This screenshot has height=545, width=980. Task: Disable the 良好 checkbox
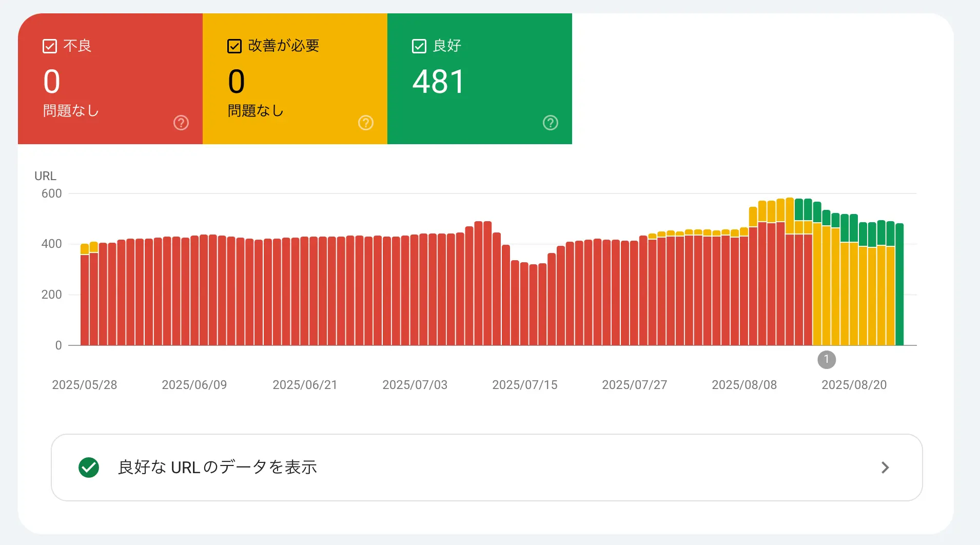point(419,46)
